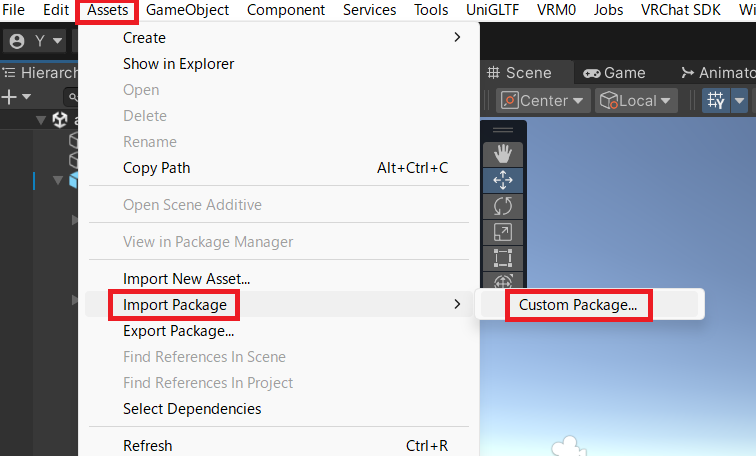Select the Rect transform tool

pos(503,258)
